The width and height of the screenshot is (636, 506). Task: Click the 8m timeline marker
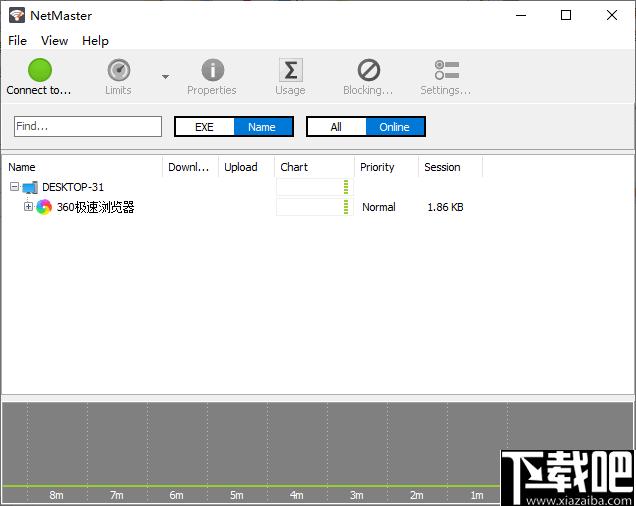point(56,495)
